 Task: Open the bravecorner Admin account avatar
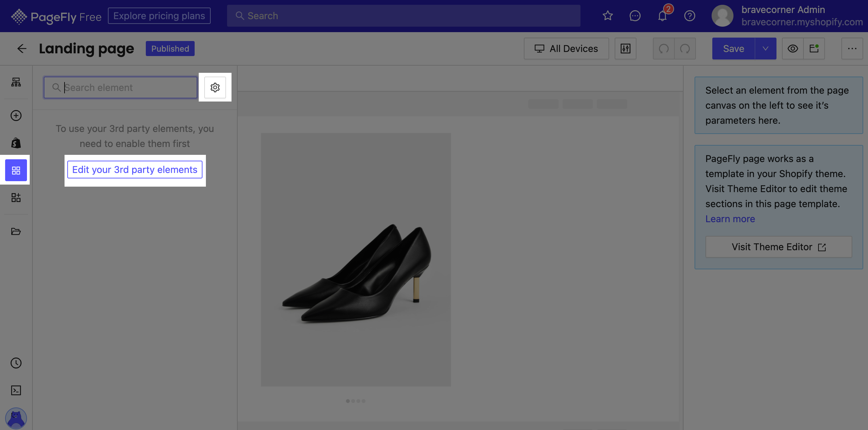pyautogui.click(x=722, y=16)
